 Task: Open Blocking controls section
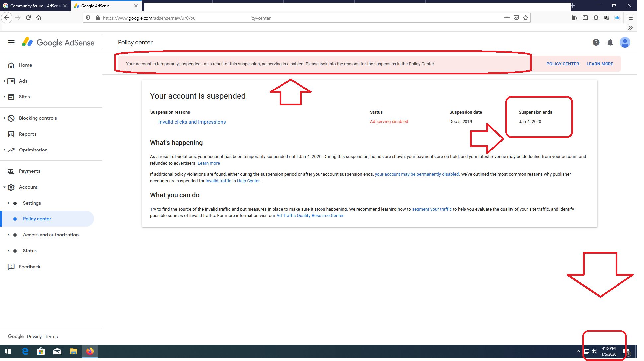pos(38,118)
